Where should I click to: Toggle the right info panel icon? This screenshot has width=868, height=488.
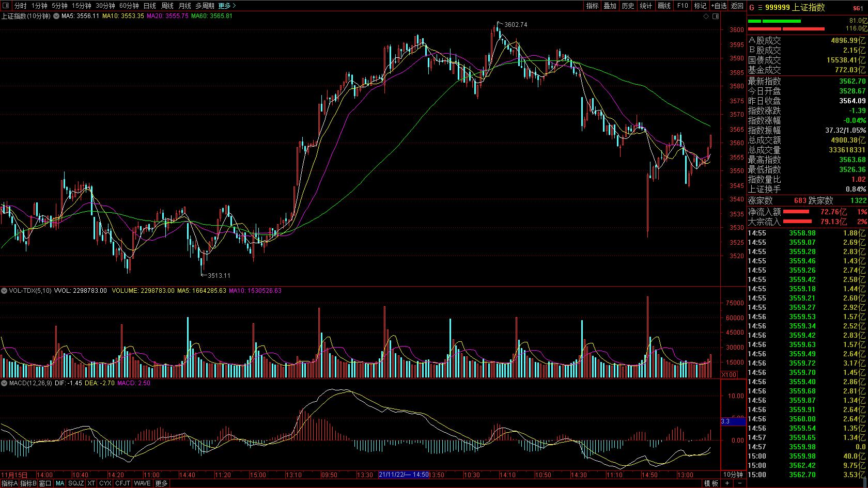click(716, 17)
